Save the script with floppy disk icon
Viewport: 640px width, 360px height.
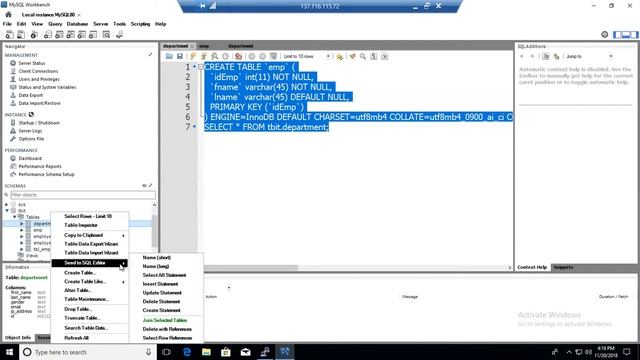click(180, 56)
